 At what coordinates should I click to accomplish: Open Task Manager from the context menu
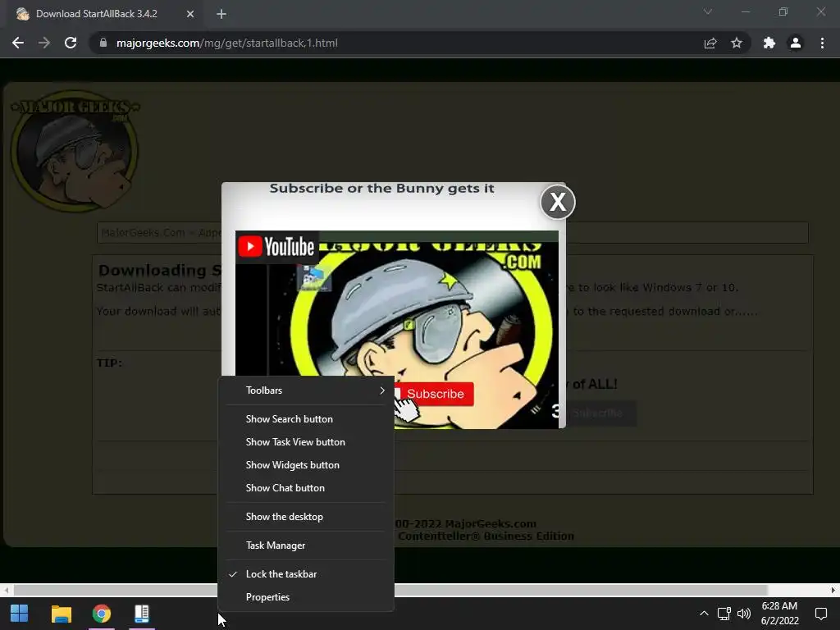(306, 546)
